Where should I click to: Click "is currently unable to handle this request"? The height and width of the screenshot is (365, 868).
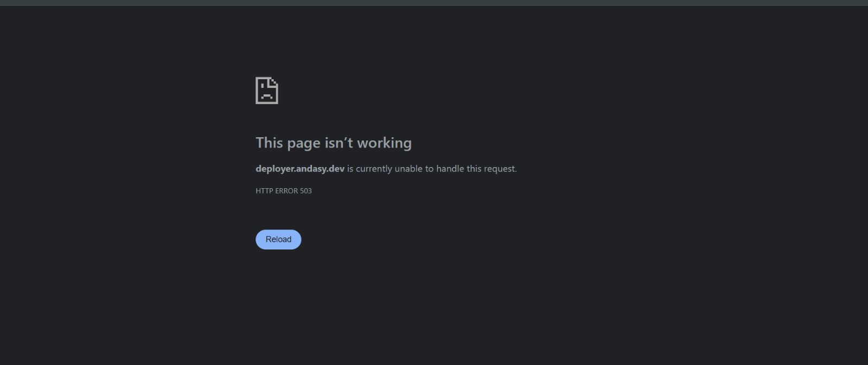[432, 169]
